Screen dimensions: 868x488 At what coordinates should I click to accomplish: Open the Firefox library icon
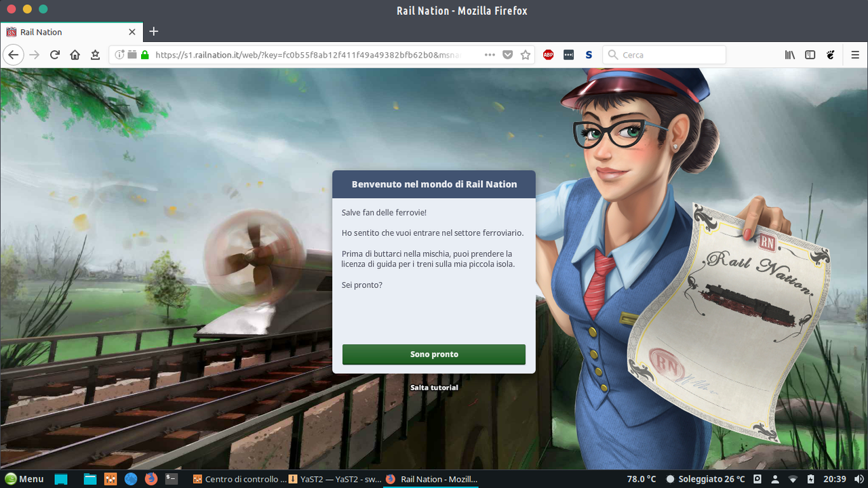click(790, 55)
